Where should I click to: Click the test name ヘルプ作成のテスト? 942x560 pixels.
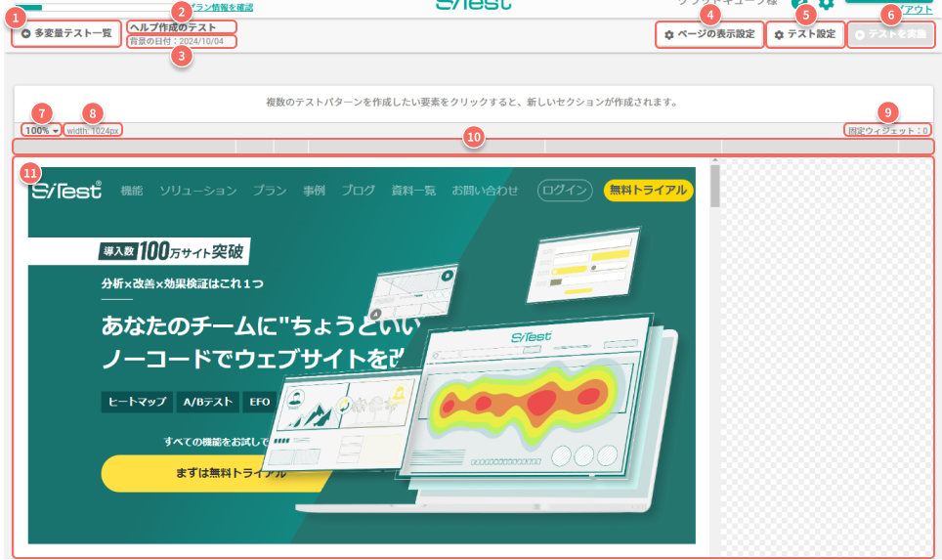pyautogui.click(x=173, y=27)
